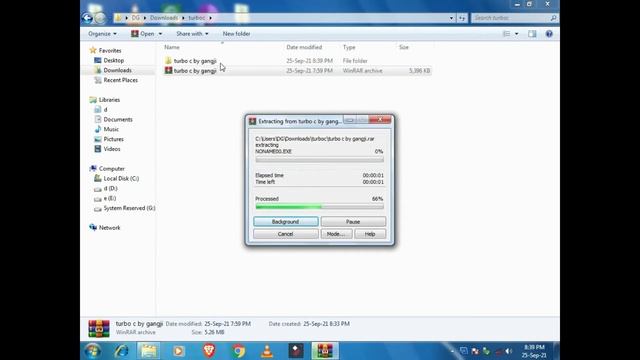Open File Explorer from taskbar

(149, 351)
